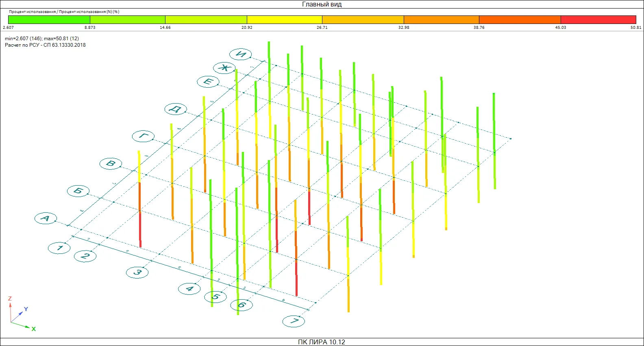
Task: Click axis marker circle Г
Action: pyautogui.click(x=143, y=136)
